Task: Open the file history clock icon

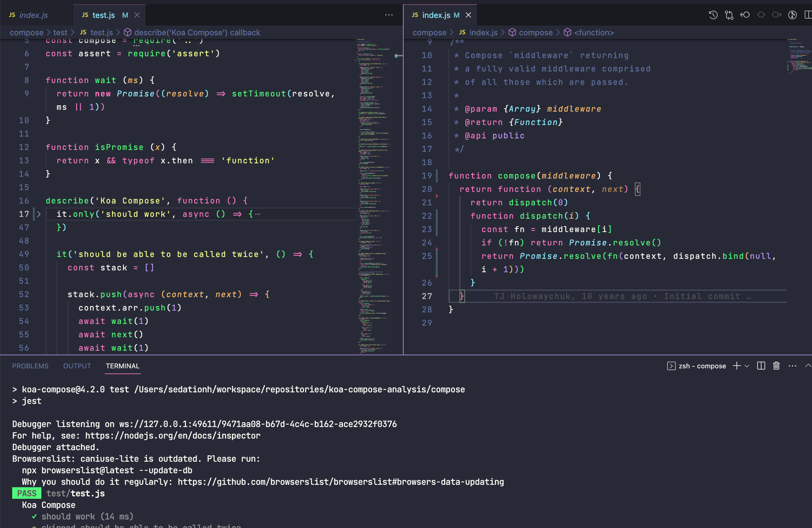Action: [713, 15]
